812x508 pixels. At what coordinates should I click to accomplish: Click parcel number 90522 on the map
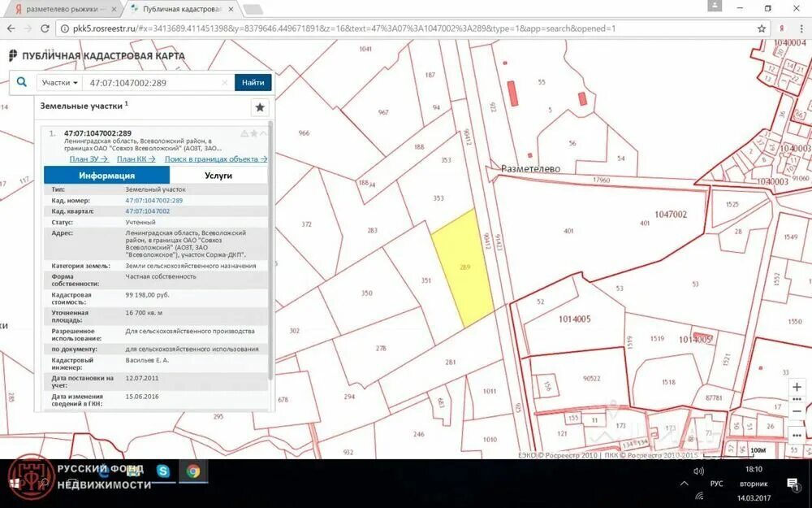pos(591,379)
